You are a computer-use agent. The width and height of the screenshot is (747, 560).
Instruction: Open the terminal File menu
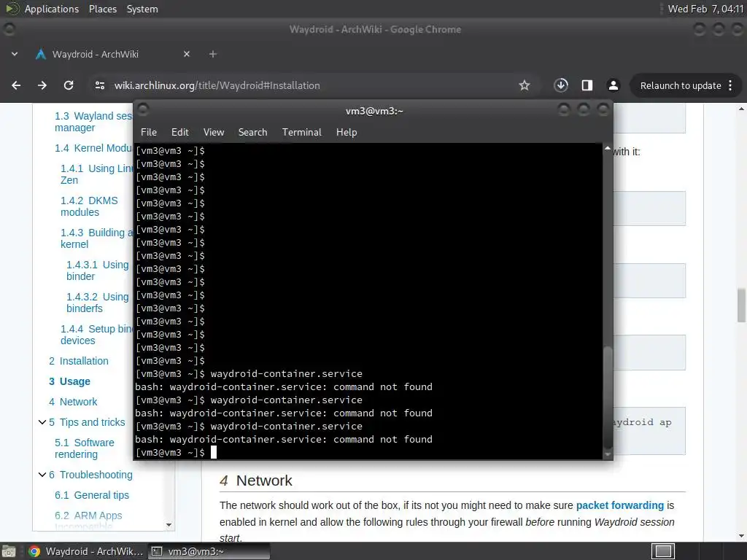[x=149, y=132]
